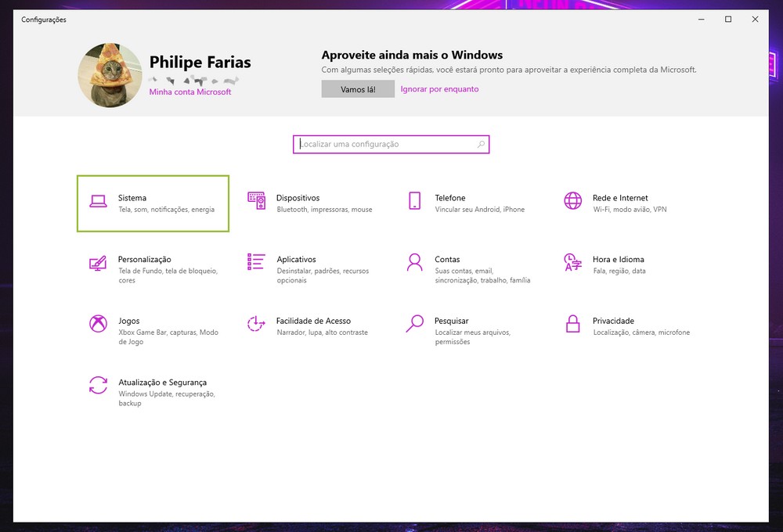Select the Telefone category title
The image size is (783, 532).
pyautogui.click(x=450, y=198)
